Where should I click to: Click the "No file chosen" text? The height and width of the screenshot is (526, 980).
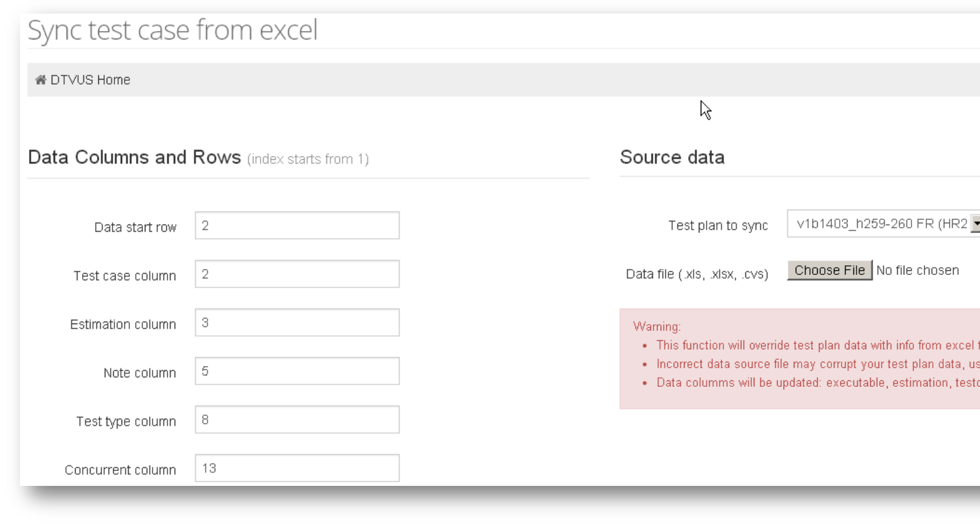(x=917, y=270)
